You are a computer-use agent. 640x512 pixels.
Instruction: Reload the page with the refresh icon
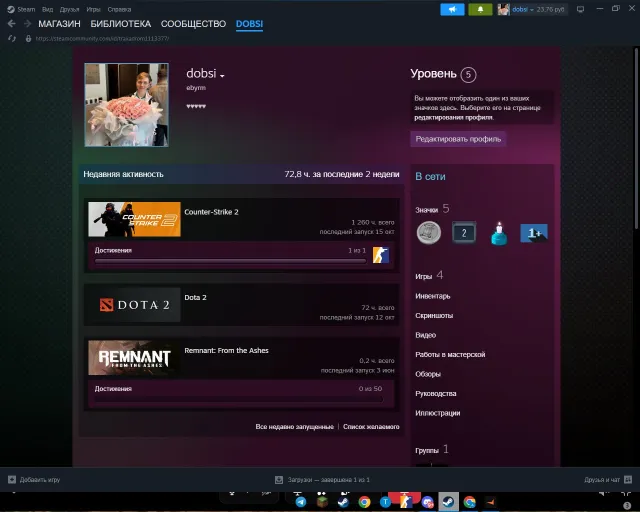tap(12, 38)
